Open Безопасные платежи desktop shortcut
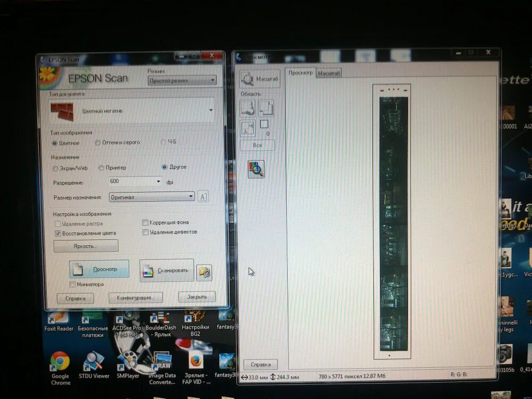This screenshot has width=532, height=399. coord(93,325)
